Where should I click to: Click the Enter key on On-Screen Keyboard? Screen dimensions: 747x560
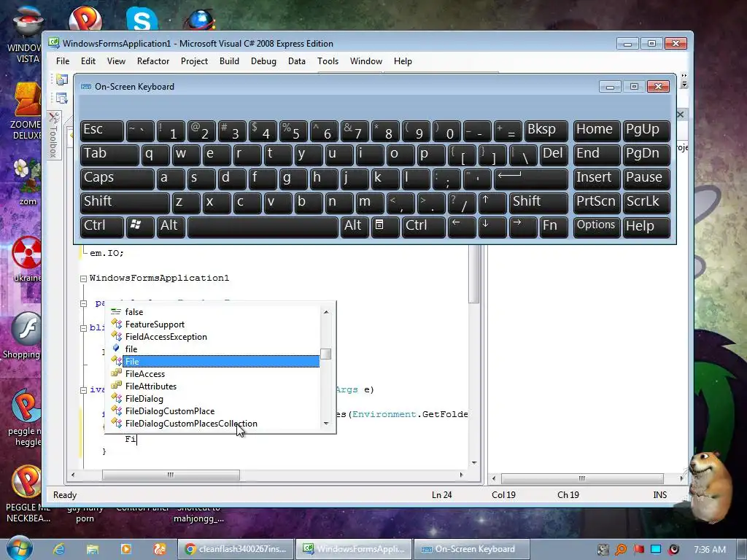point(531,178)
